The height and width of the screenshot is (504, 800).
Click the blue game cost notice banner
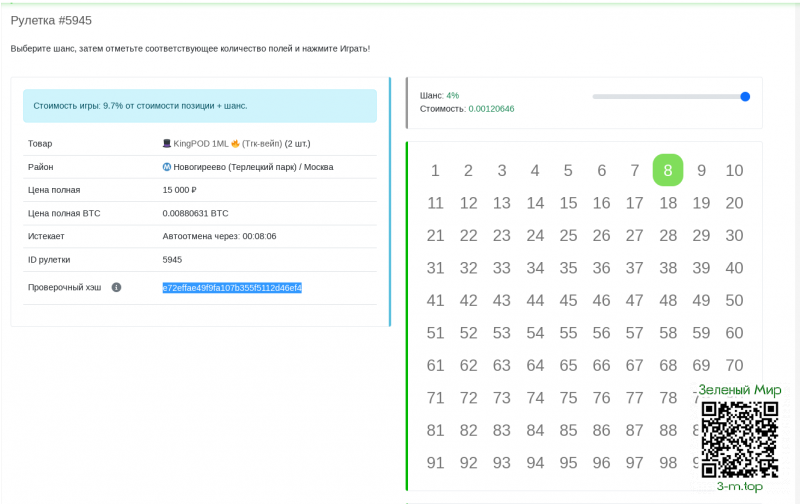200,105
